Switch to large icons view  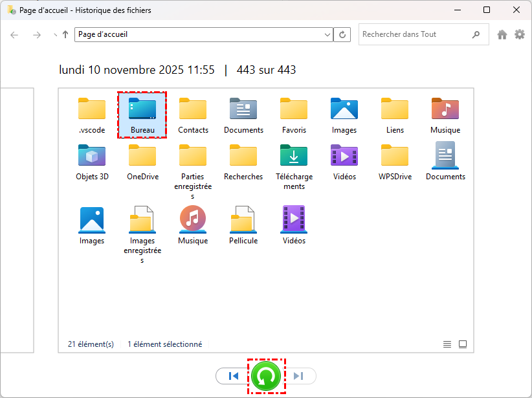click(463, 344)
